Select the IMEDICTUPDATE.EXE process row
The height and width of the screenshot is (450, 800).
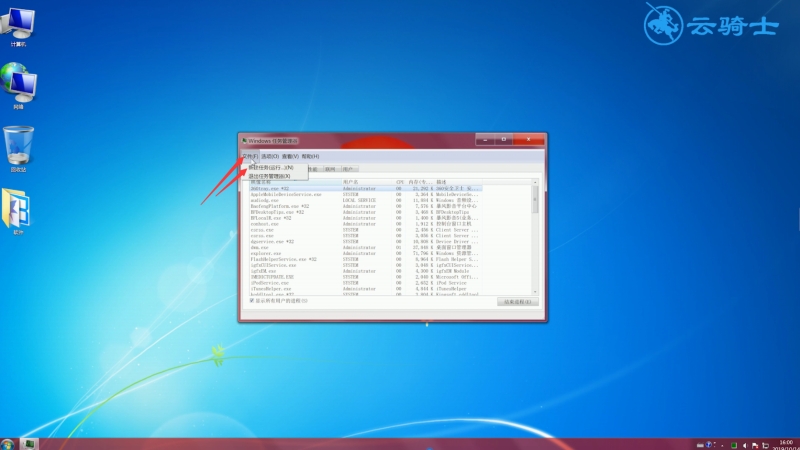[365, 277]
